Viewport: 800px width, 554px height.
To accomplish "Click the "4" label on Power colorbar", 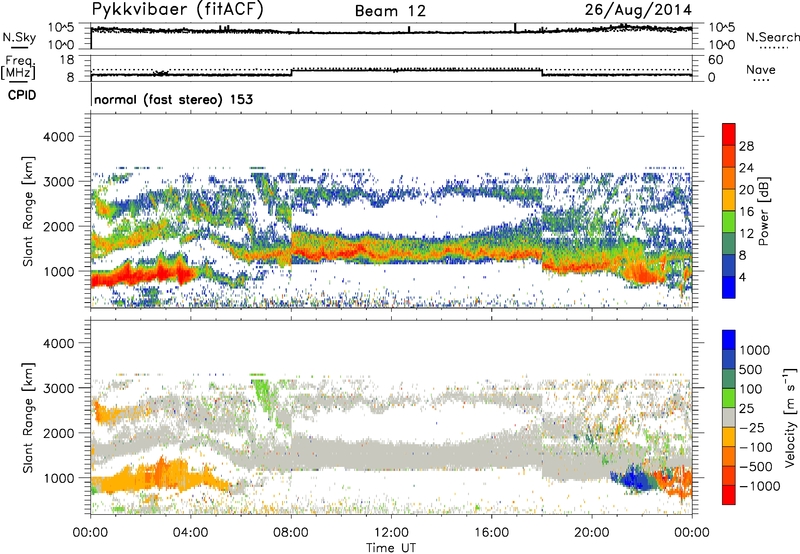I will (742, 278).
